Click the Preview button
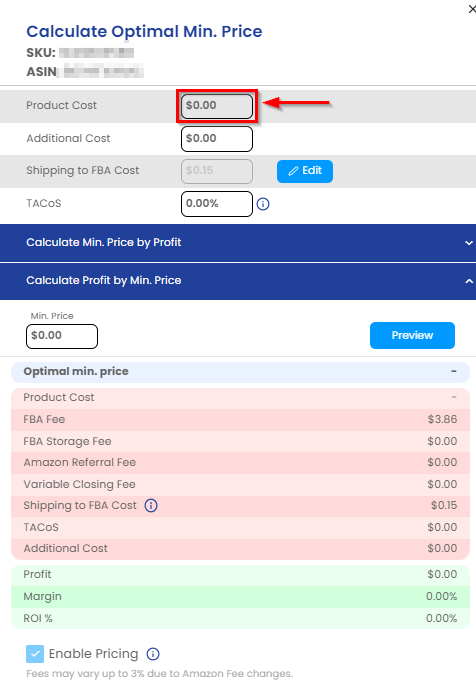 click(x=412, y=336)
